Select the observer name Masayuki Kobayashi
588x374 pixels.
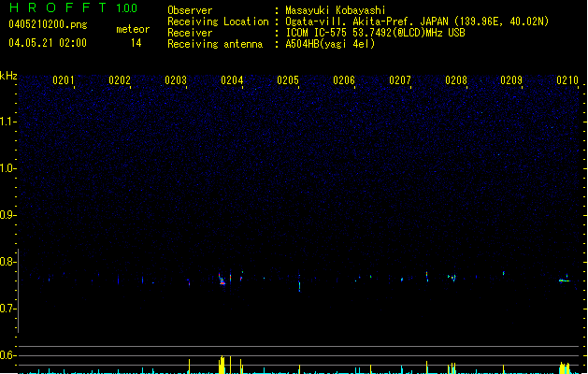click(336, 10)
